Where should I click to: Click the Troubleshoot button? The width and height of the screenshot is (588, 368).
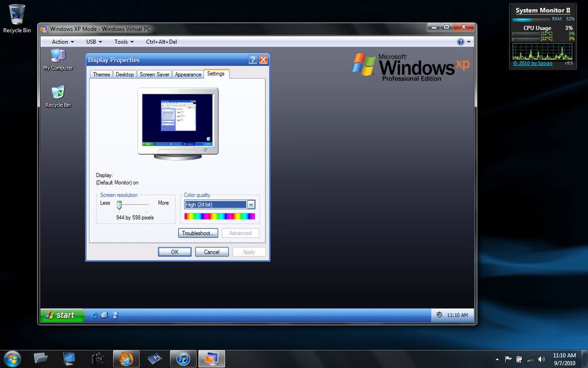(x=198, y=233)
